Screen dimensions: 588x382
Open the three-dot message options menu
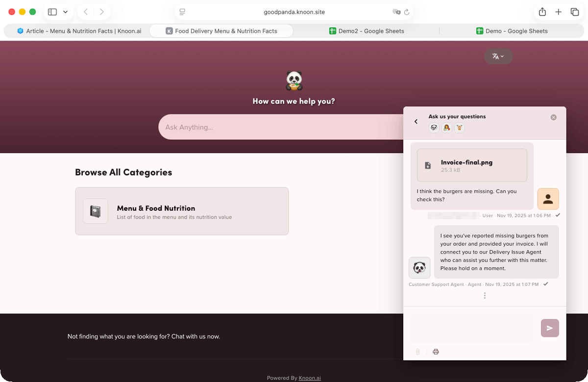(485, 295)
